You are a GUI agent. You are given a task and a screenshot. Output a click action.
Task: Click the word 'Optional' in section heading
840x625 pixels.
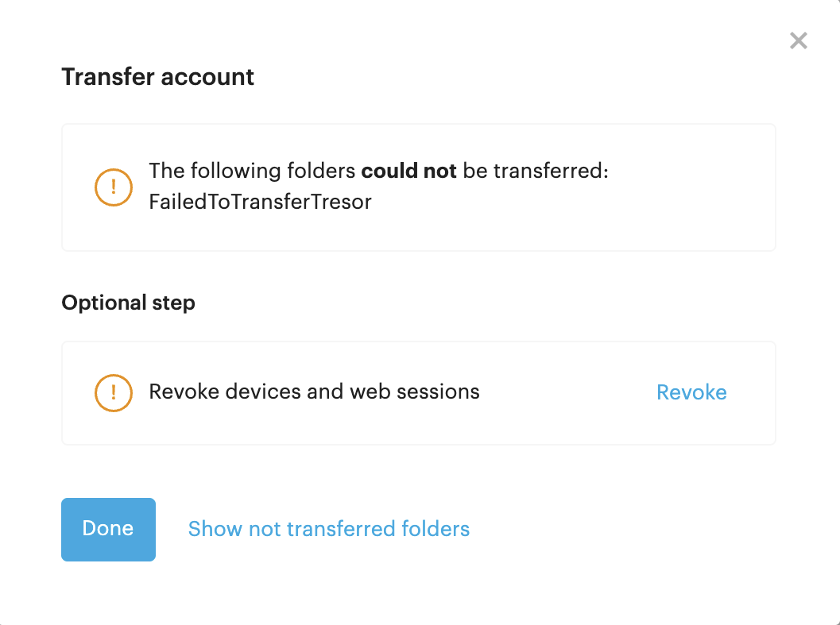click(x=104, y=303)
